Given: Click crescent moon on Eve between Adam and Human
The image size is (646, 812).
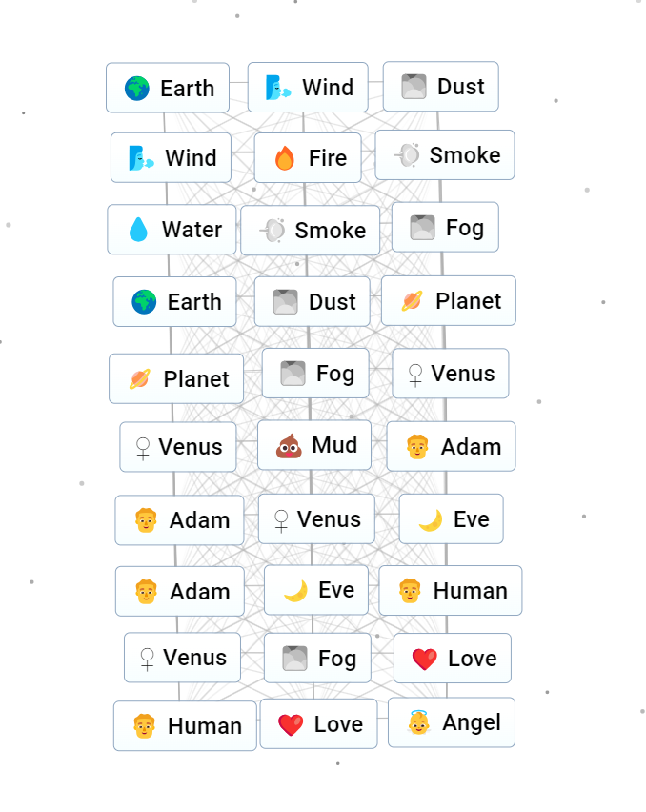Looking at the screenshot, I should pyautogui.click(x=295, y=591).
